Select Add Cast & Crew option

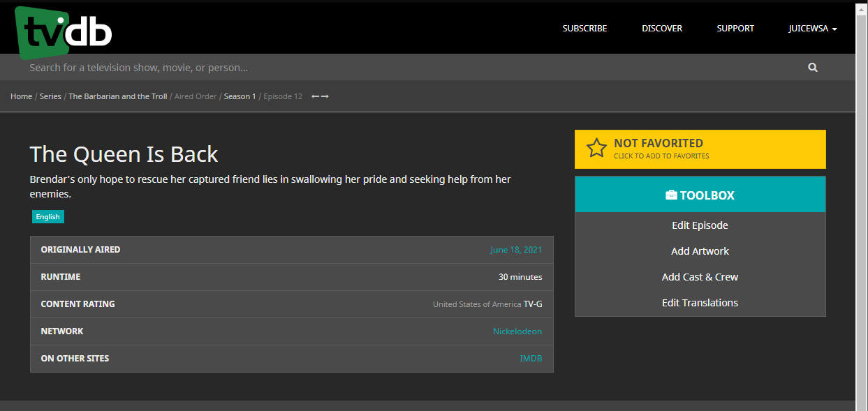pos(700,277)
